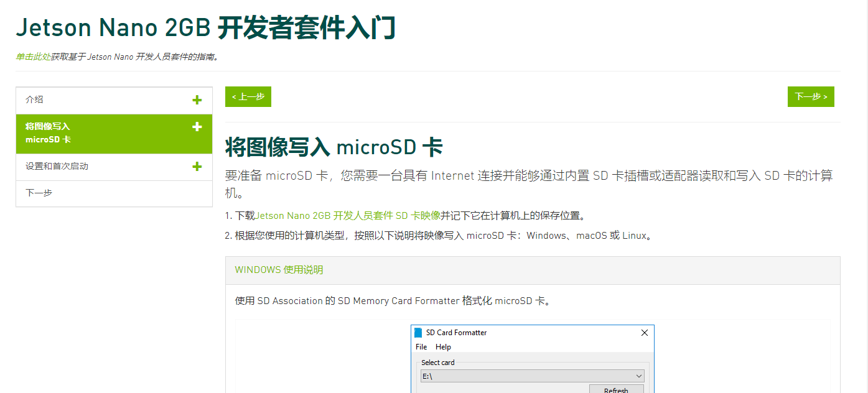
Task: Collapse the WINDOWS 使用说明 section header
Action: (x=533, y=270)
